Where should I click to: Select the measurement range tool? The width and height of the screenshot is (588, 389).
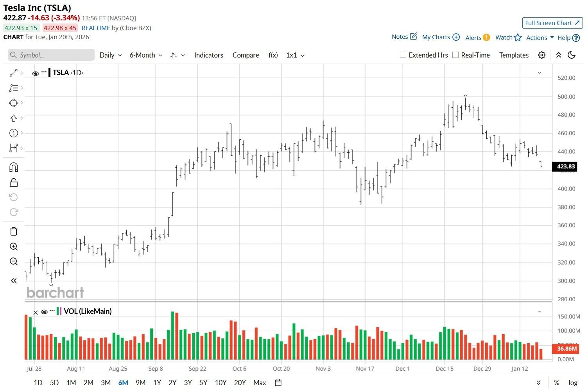14,148
